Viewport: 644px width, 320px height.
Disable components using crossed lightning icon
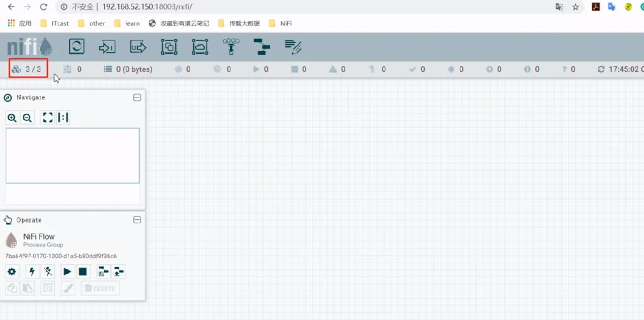pos(48,271)
